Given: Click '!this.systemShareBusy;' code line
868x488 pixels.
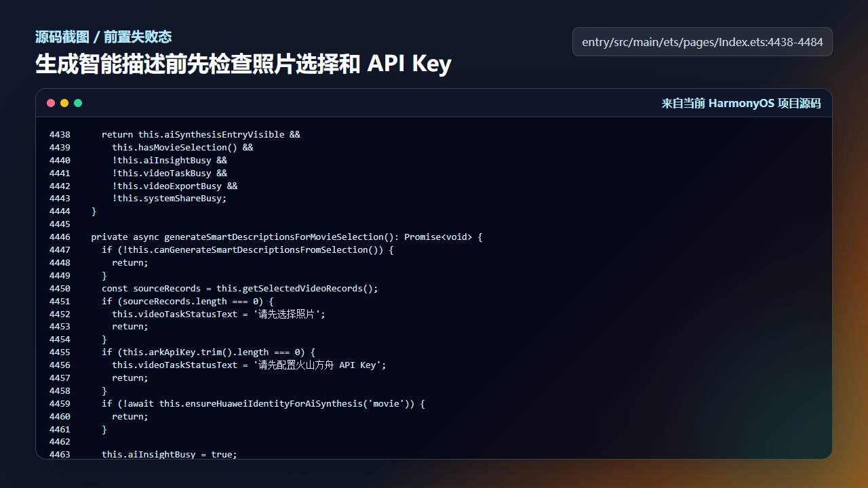Looking at the screenshot, I should tap(170, 199).
